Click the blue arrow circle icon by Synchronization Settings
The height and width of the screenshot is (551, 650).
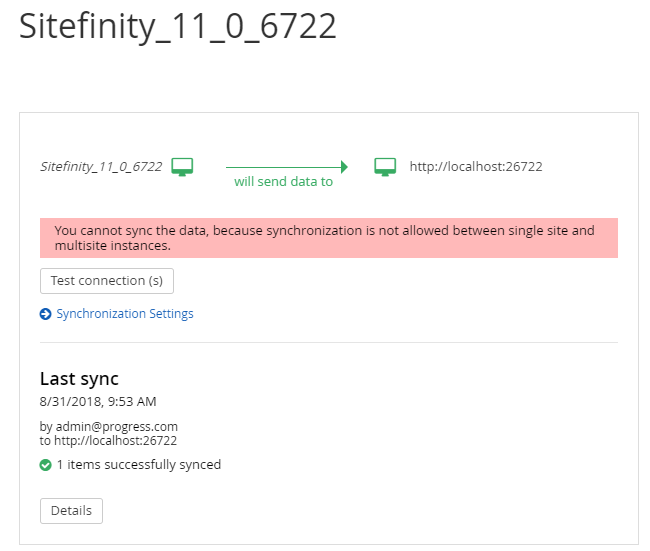[x=46, y=314]
